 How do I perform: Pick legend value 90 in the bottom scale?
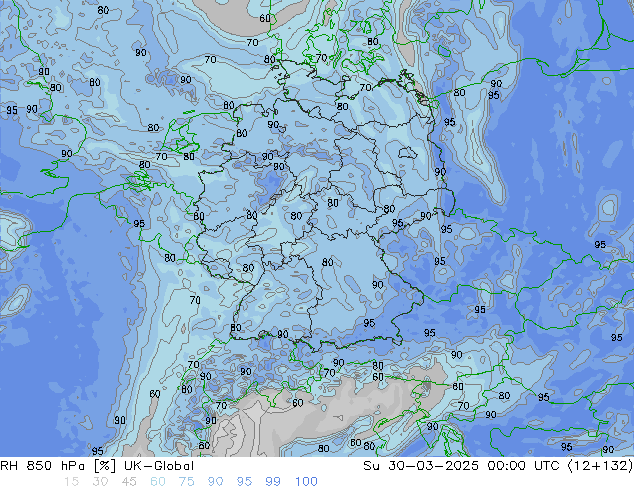[215, 482]
